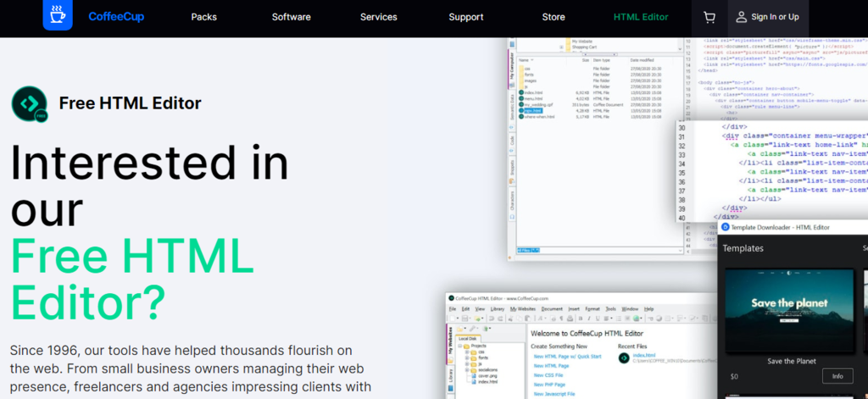The height and width of the screenshot is (399, 868).
Task: Open the shopping cart icon
Action: point(709,17)
